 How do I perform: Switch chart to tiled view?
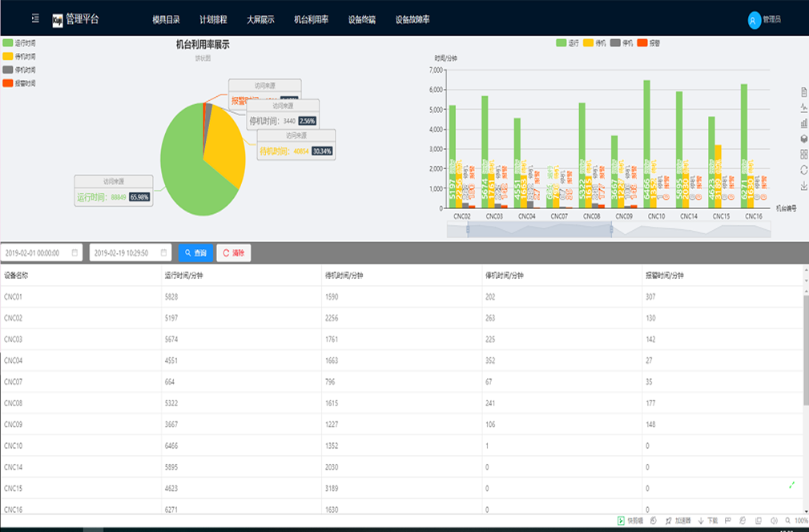803,155
